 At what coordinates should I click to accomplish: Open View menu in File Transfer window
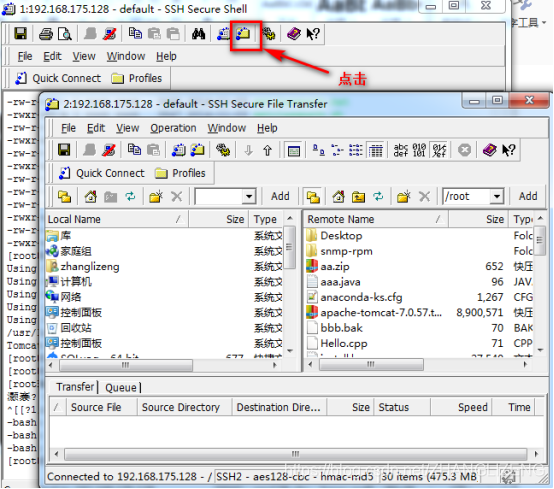point(128,128)
